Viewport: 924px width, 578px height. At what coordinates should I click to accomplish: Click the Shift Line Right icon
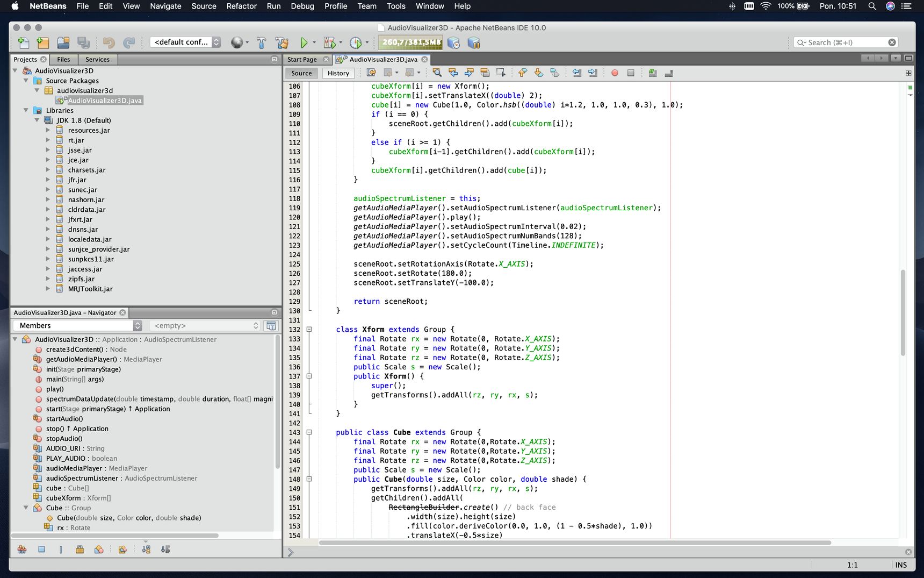pos(593,73)
